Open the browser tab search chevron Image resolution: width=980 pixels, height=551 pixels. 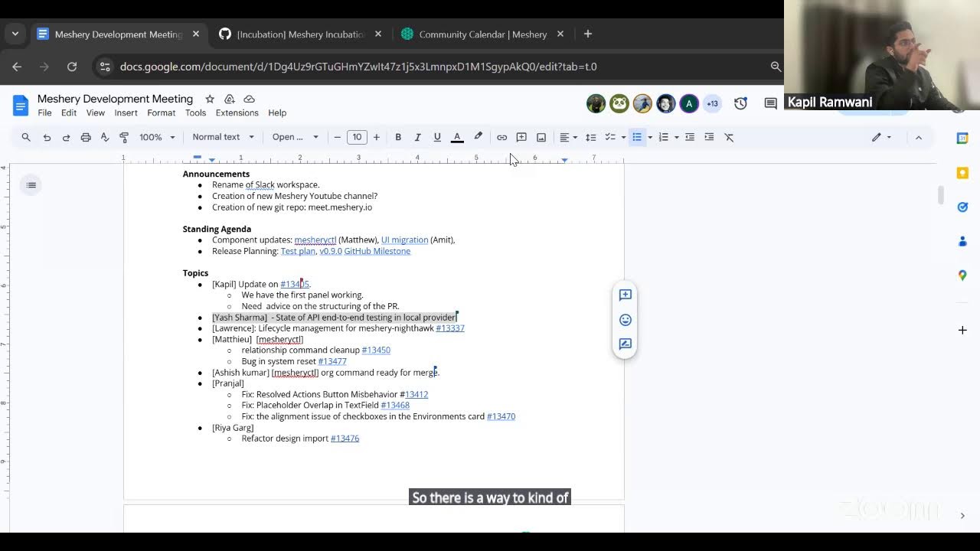15,34
